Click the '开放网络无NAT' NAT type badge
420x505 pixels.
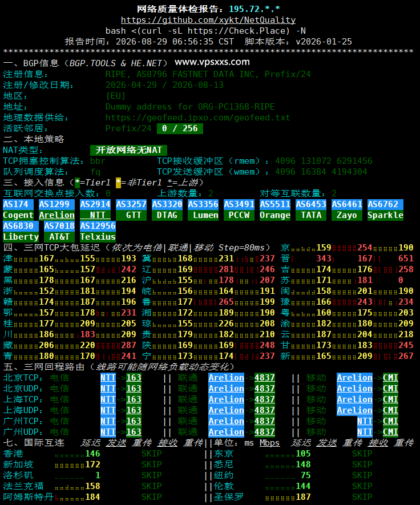pos(128,150)
